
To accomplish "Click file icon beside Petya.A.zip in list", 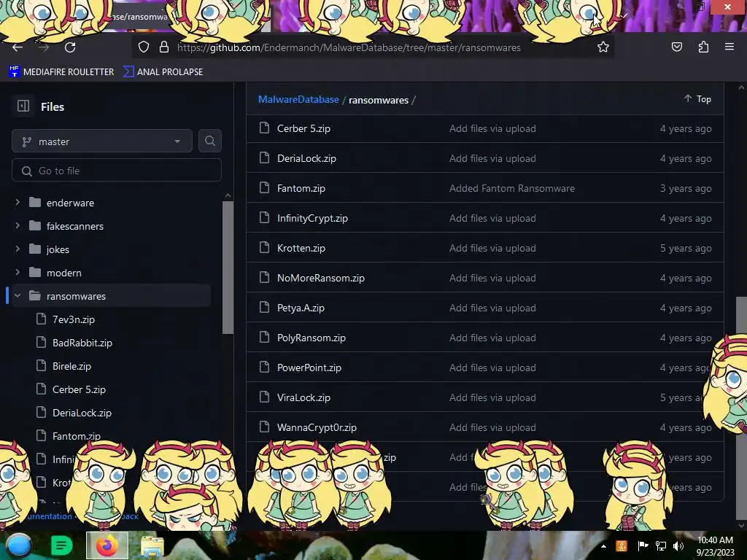I will pyautogui.click(x=264, y=307).
